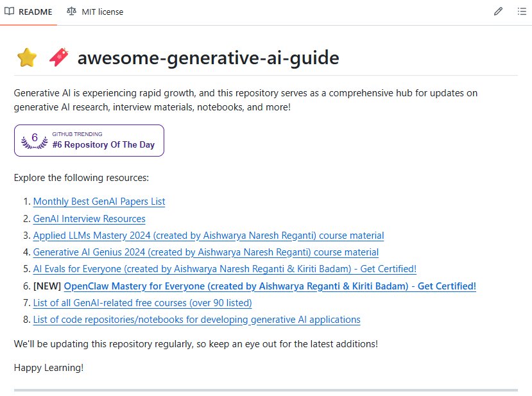Open Generative AI Genius 2024 course link
Screen dimensions: 532x396
coord(205,252)
